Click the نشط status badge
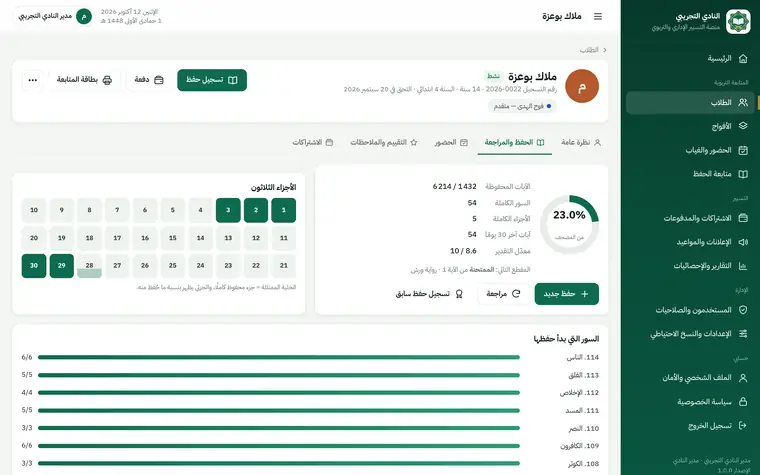This screenshot has height=475, width=760. point(493,76)
